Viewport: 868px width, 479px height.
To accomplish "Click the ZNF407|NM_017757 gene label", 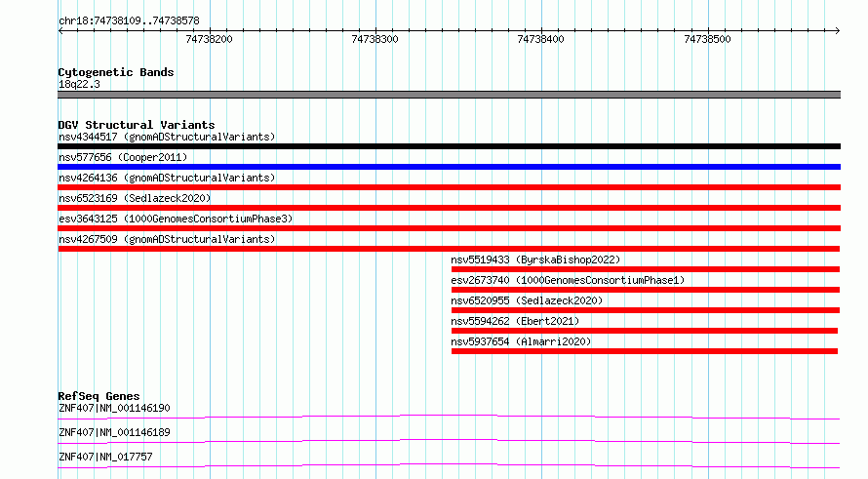I will (105, 457).
